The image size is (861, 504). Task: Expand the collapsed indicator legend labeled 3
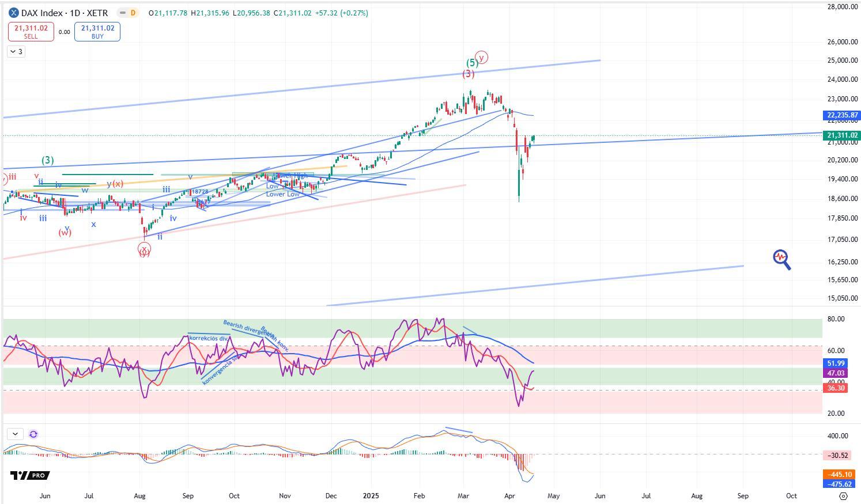16,52
